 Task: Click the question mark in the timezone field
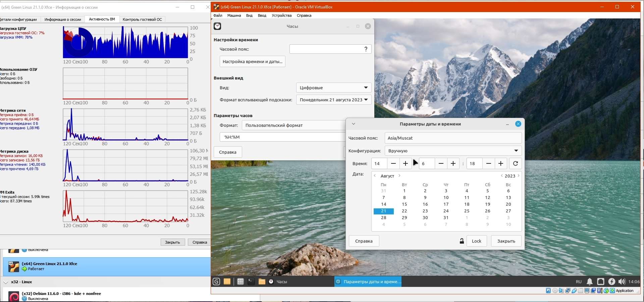(x=366, y=49)
